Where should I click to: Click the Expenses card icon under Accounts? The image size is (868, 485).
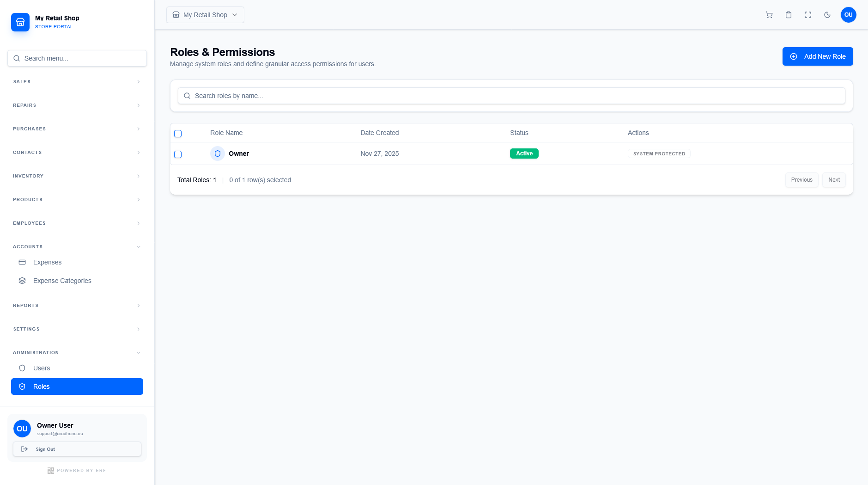coord(22,262)
